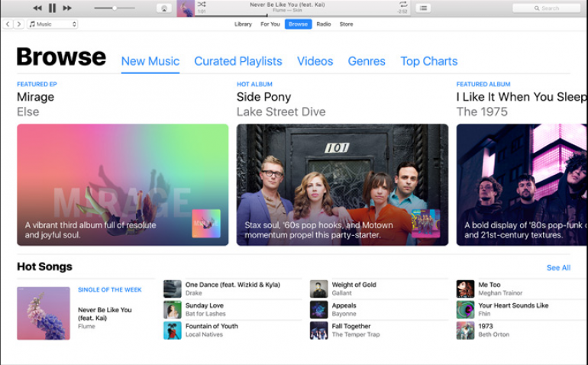The width and height of the screenshot is (588, 365).
Task: Click the Appeals album art icon
Action: tap(318, 309)
